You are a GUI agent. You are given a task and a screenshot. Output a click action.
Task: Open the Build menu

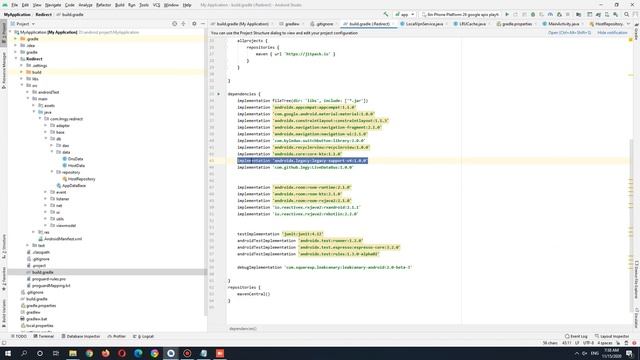(120, 5)
